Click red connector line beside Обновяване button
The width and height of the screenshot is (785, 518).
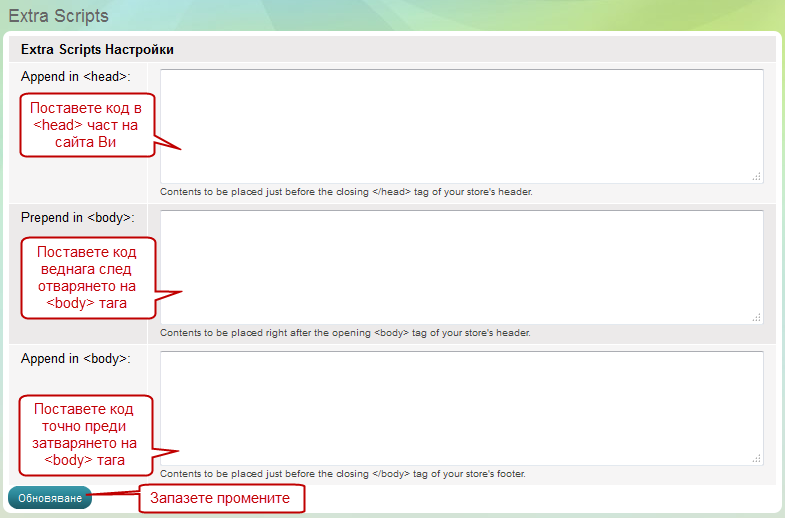pos(114,493)
